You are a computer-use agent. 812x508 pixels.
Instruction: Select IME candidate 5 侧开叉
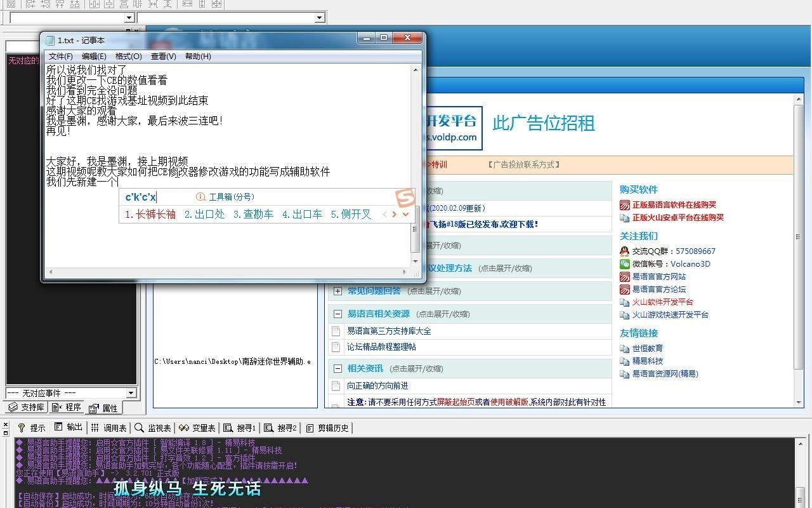(351, 215)
